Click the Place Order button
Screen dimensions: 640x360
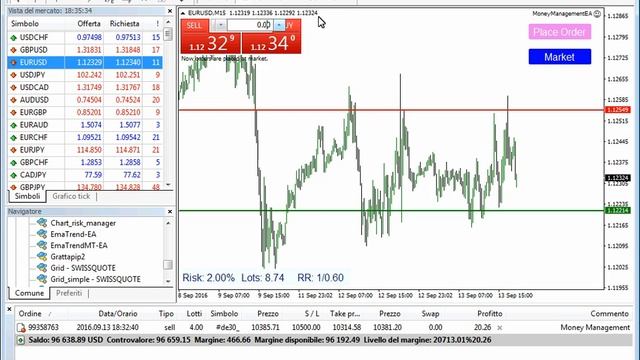click(x=560, y=32)
